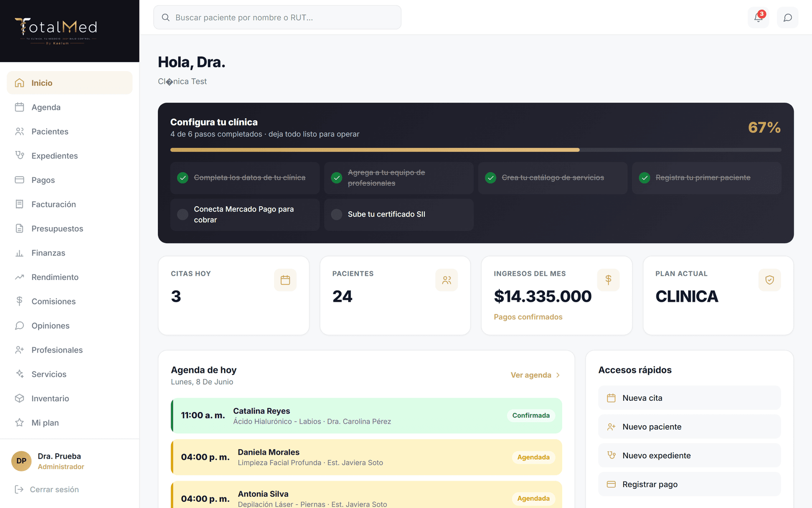Open the chat messages icon

coord(788,18)
